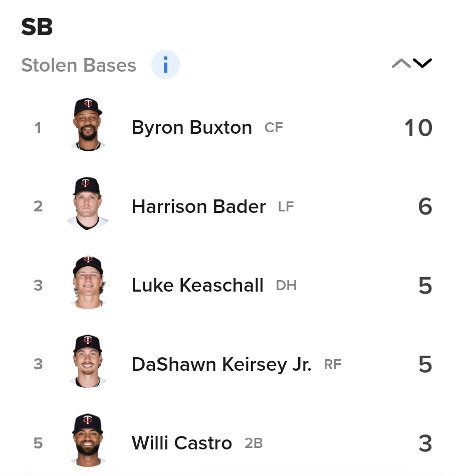453x476 pixels.
Task: Click Willi Castro's stolen base total 3
Action: [425, 443]
